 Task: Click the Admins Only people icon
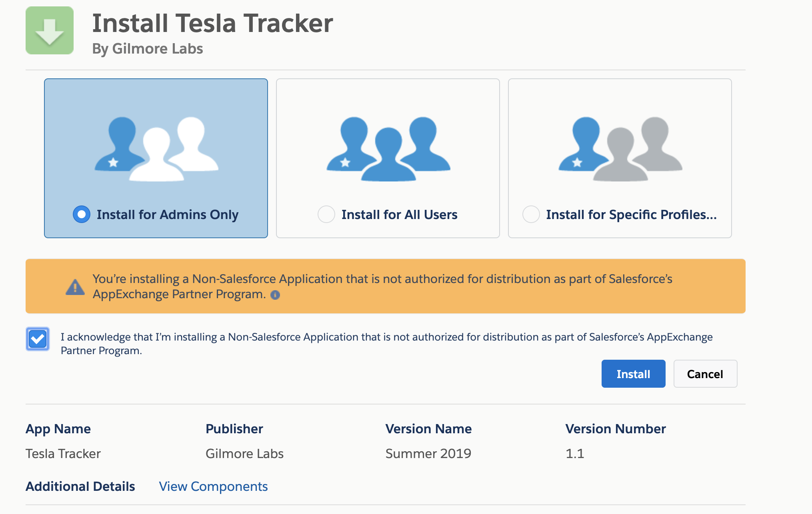click(156, 149)
